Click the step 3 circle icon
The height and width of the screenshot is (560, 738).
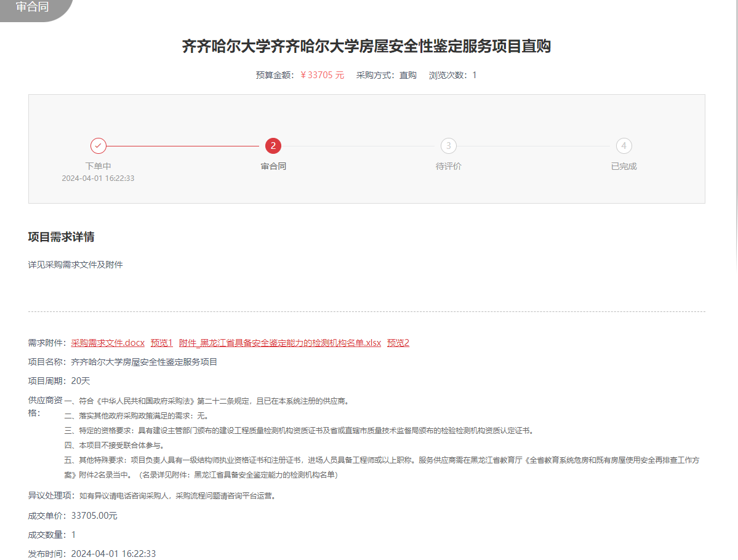[x=449, y=146]
